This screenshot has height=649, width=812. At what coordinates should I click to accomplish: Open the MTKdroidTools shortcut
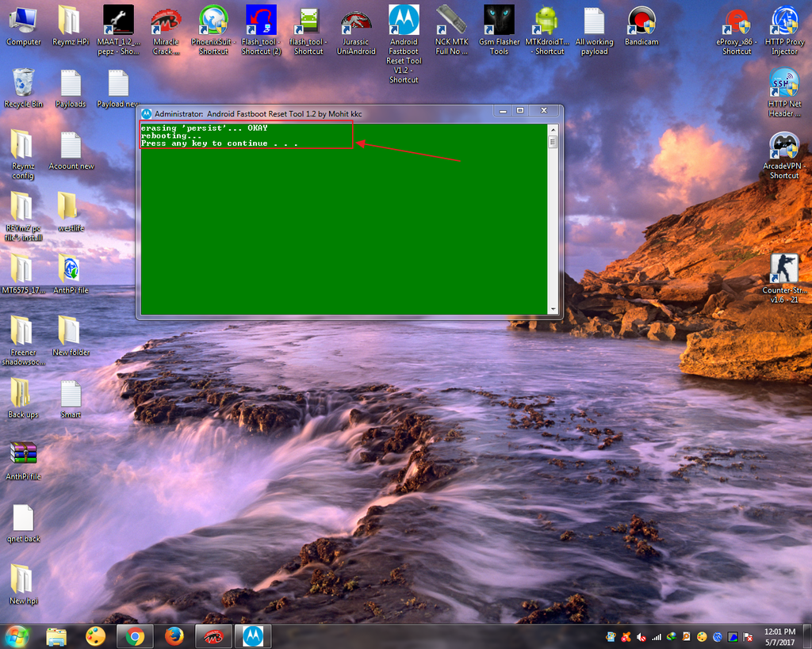click(546, 21)
